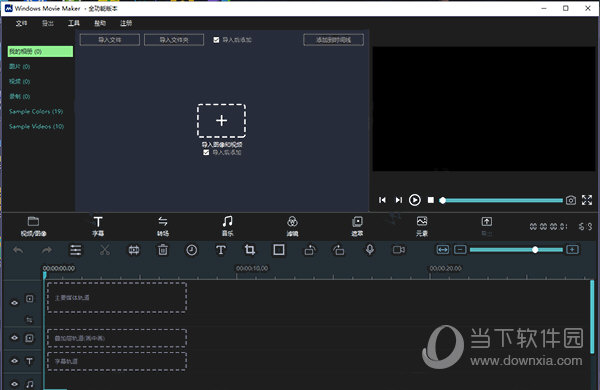This screenshot has height=390, width=600.
Task: Skip to the previous frame in preview
Action: click(x=382, y=200)
